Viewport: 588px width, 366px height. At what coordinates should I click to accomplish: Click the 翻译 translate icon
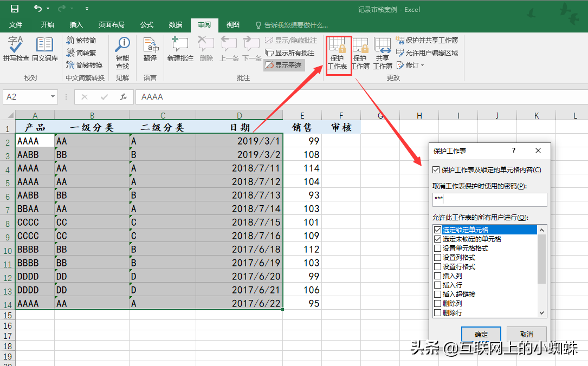pos(150,49)
